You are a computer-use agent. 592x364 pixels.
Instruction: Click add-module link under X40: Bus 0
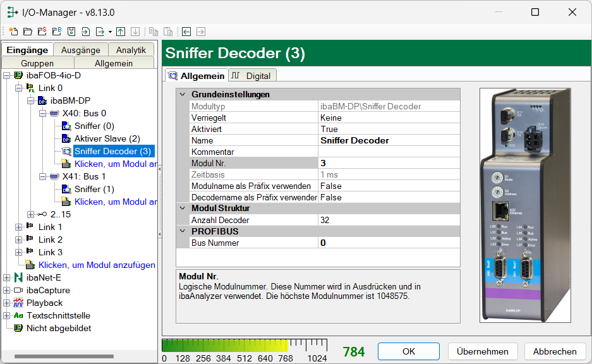[x=115, y=164]
